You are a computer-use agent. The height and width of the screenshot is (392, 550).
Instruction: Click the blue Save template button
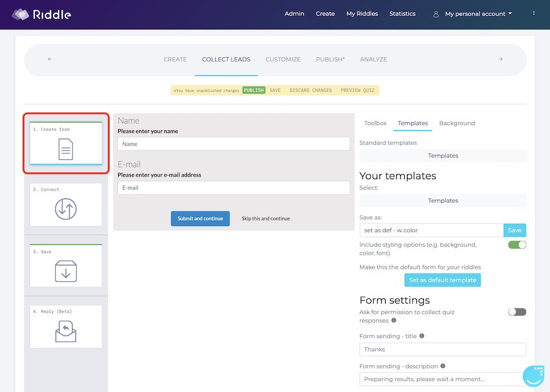[x=515, y=230]
